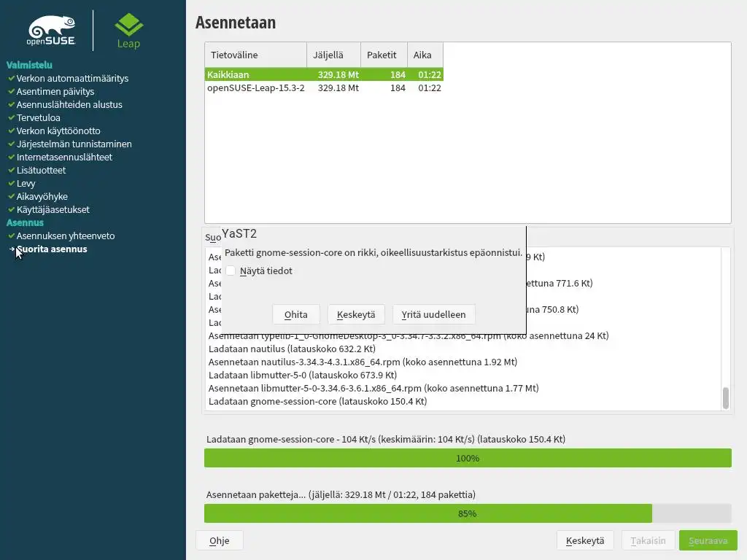
Task: Select the openSUSE-Leap-15.3-2 row
Action: coord(324,87)
